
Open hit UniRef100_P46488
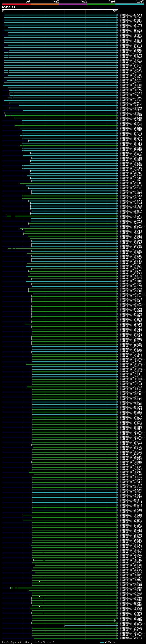click(x=131, y=47)
